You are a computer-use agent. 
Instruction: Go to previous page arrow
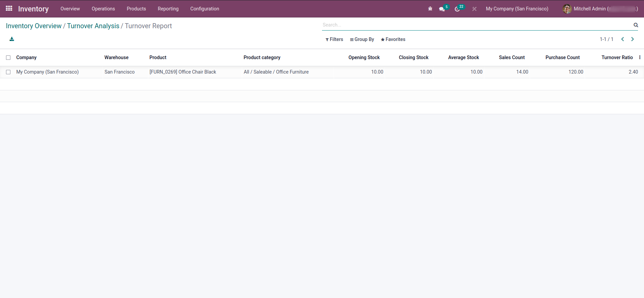point(623,39)
